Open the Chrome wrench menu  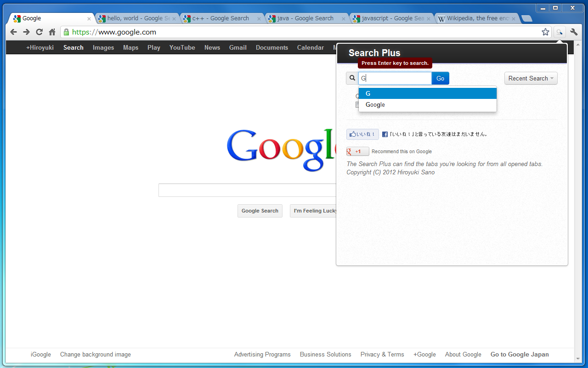pos(574,32)
